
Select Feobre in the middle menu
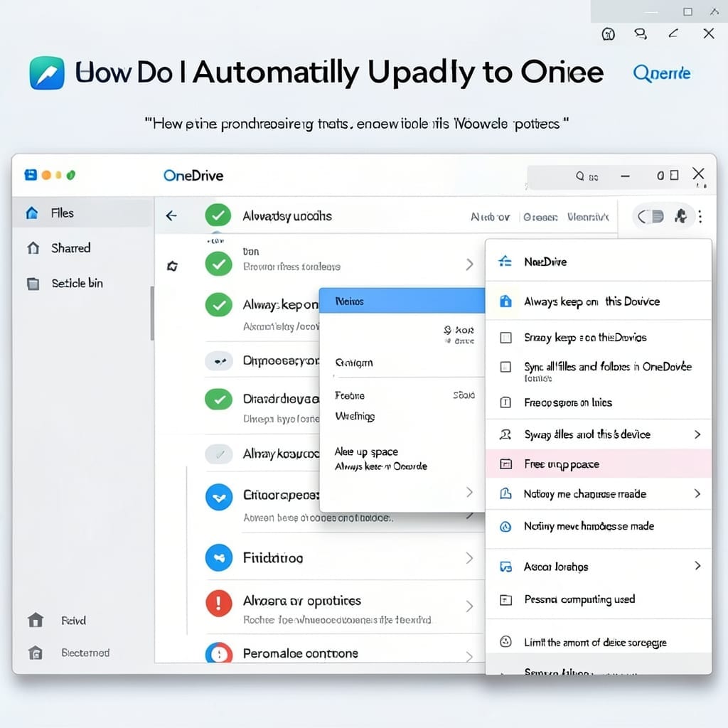click(350, 395)
